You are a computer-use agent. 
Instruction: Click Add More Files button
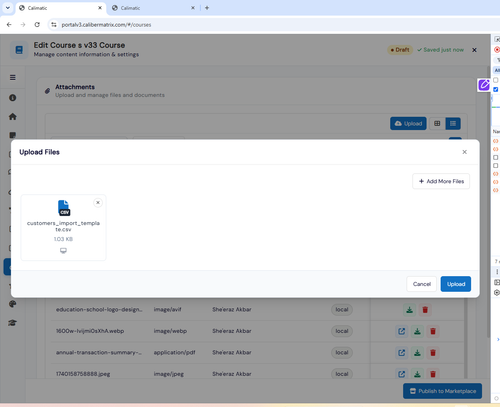click(x=441, y=181)
